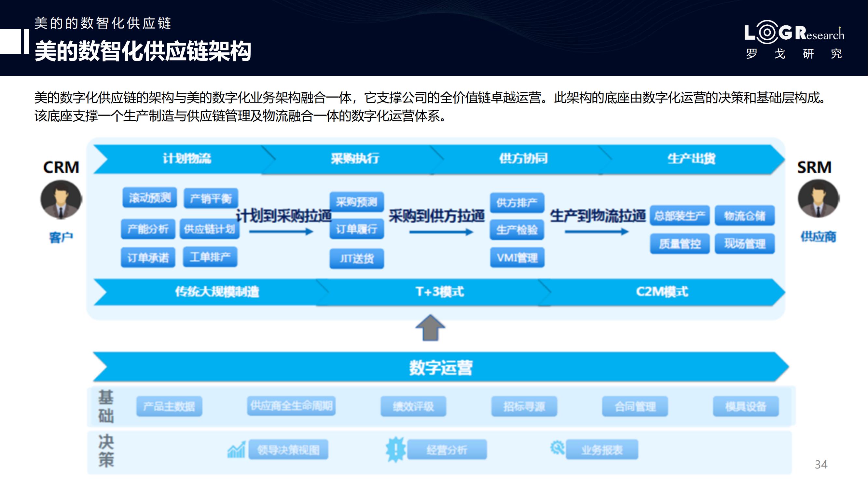
Task: Click the gray upward arrow above 数字运营
Action: (430, 327)
